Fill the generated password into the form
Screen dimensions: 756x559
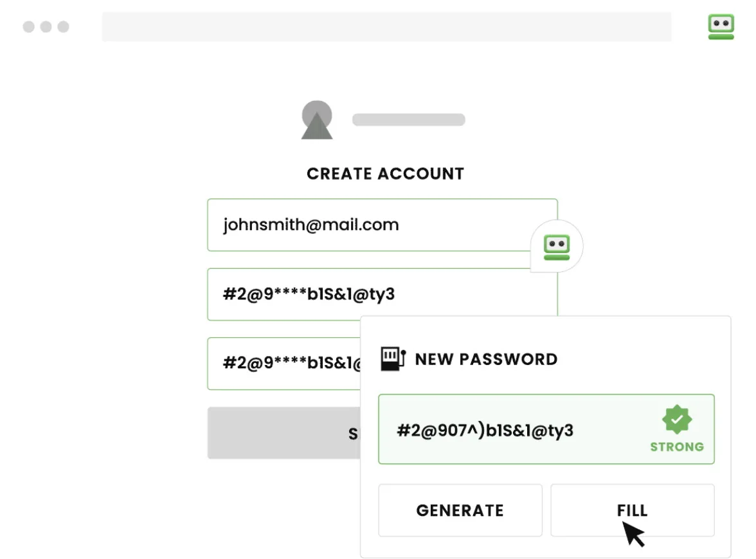coord(633,510)
